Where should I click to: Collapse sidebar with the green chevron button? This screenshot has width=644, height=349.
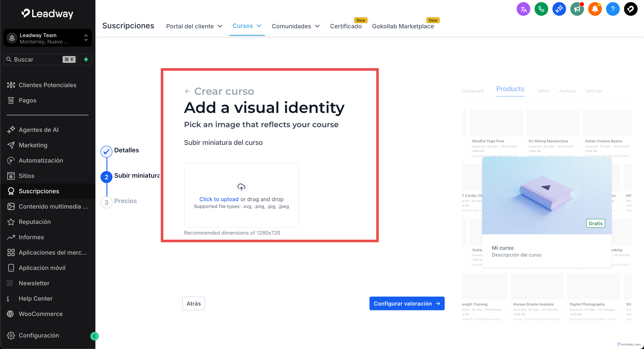[x=95, y=336]
